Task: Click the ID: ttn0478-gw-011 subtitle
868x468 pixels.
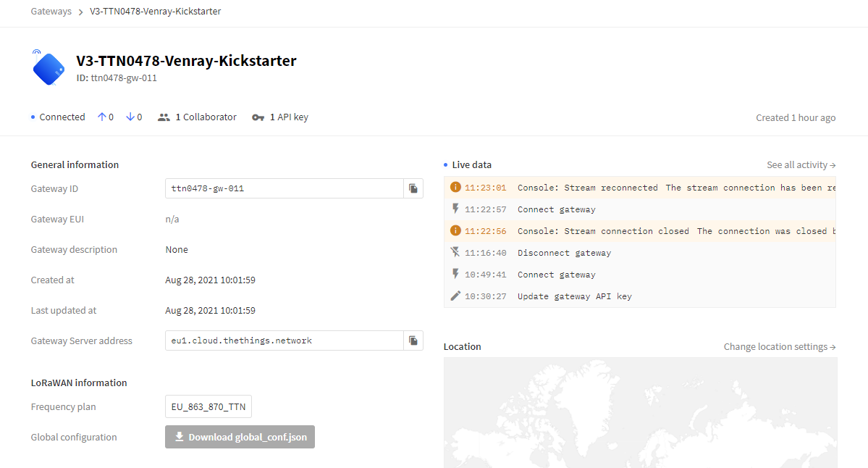Action: click(x=117, y=78)
